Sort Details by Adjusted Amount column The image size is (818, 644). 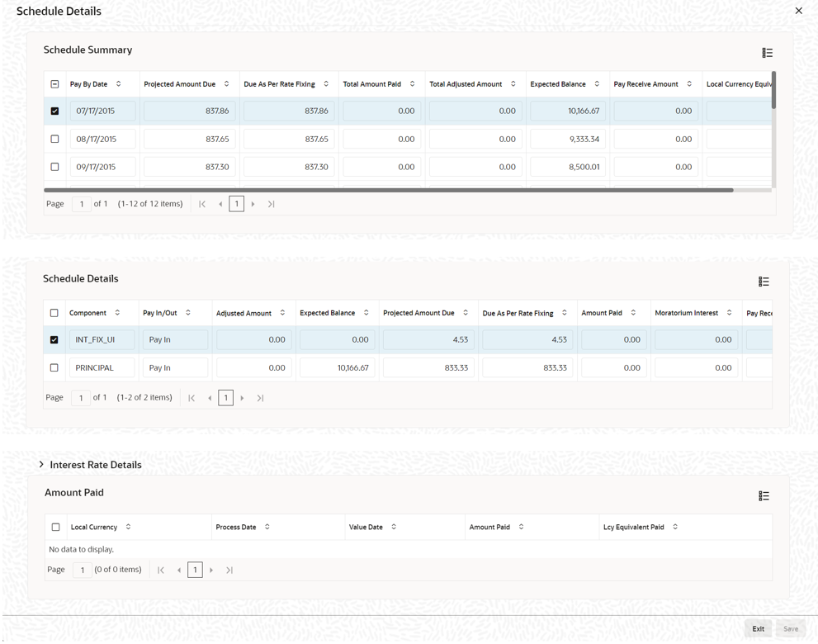coord(282,313)
